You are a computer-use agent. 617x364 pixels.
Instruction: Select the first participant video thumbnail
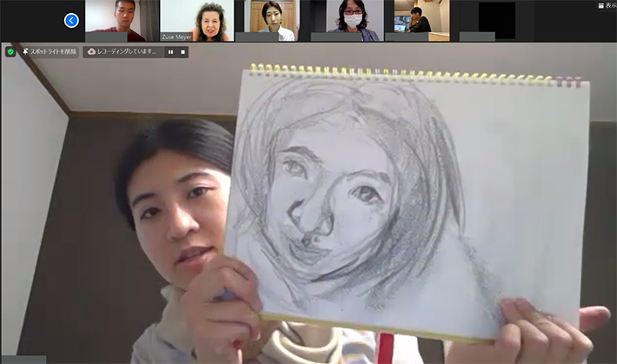123,17
